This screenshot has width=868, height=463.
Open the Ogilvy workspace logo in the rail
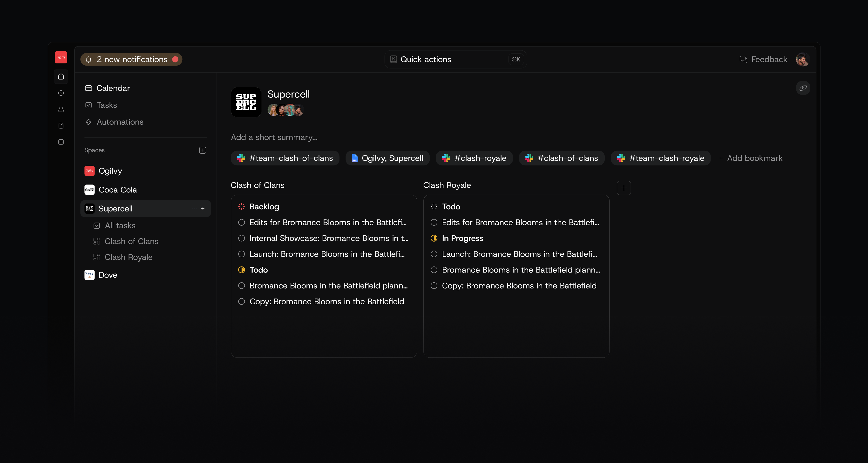click(61, 57)
